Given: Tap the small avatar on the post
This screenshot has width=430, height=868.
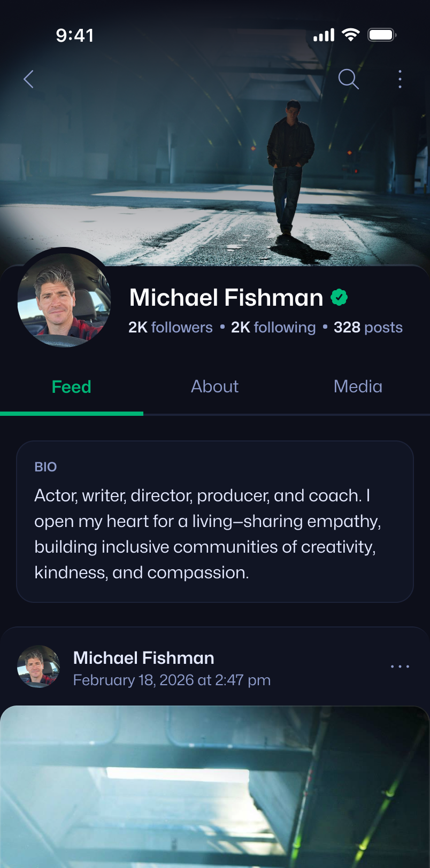Looking at the screenshot, I should (x=39, y=666).
